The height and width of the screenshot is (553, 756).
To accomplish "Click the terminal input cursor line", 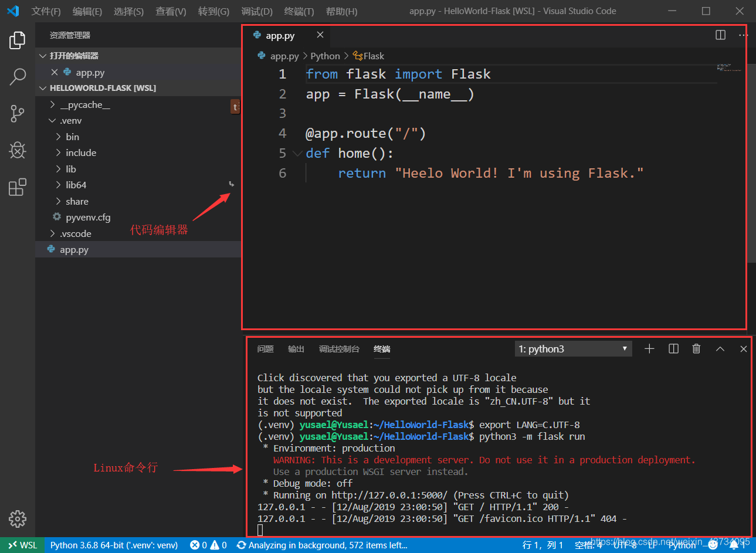I will pyautogui.click(x=260, y=530).
